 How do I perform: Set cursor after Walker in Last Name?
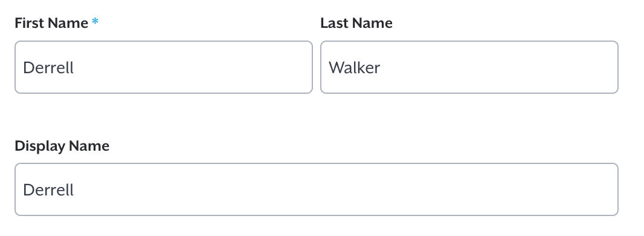[381, 67]
